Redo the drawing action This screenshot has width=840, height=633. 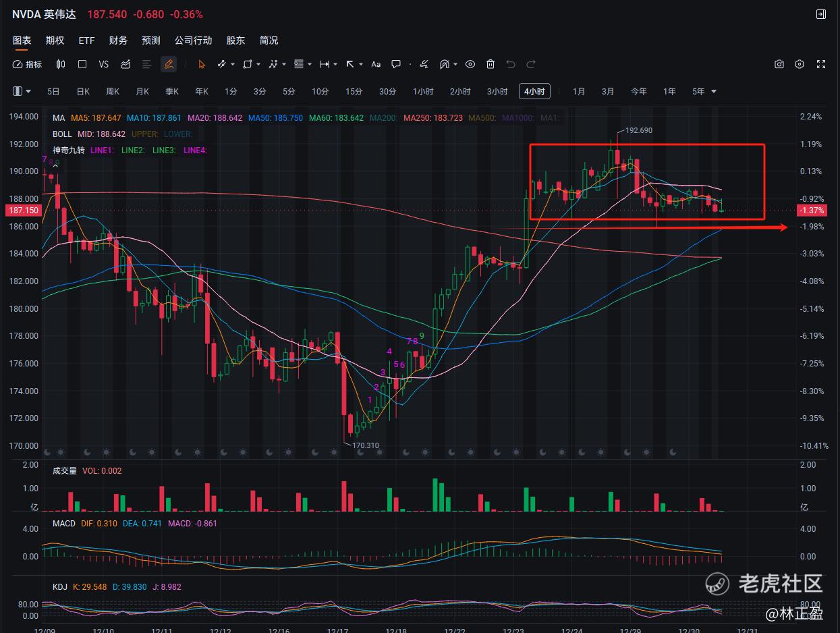click(531, 64)
